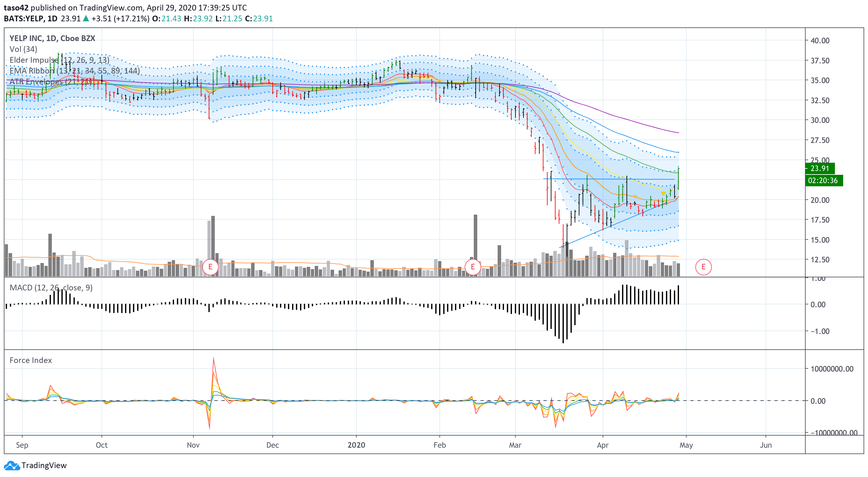Click the upcoming May earnings E marker
Viewport: 868px width, 477px height.
(x=703, y=267)
